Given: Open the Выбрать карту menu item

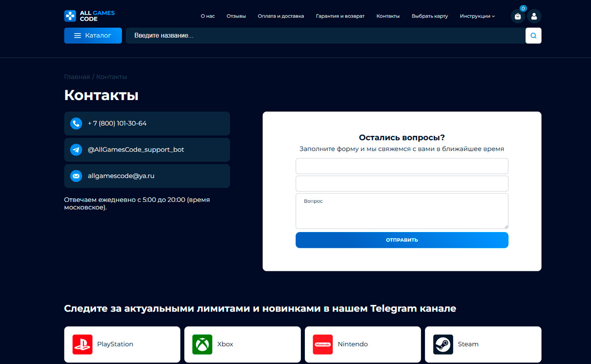Looking at the screenshot, I should pyautogui.click(x=429, y=16).
